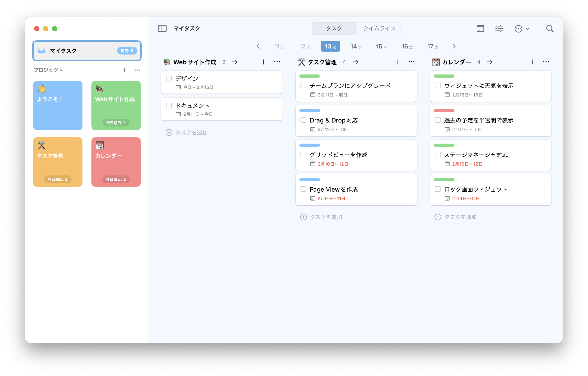This screenshot has height=376, width=588.
Task: Switch to タイムライン tab
Action: pyautogui.click(x=379, y=28)
